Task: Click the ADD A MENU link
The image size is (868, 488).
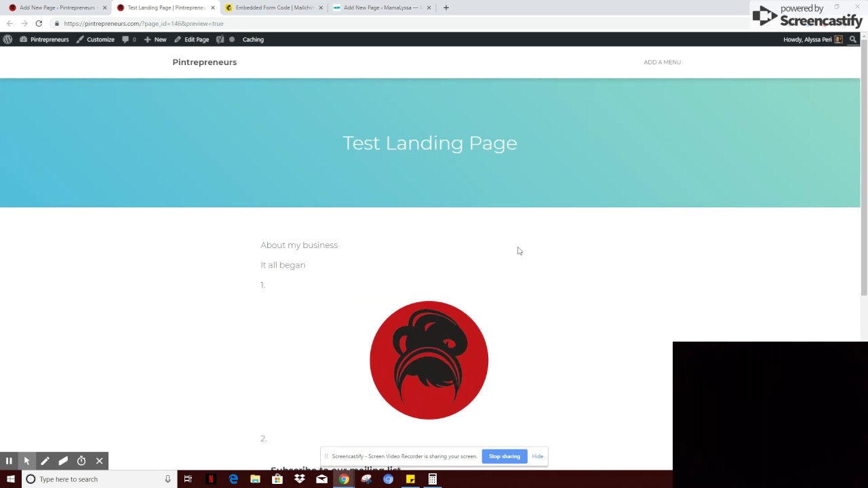Action: [x=662, y=62]
